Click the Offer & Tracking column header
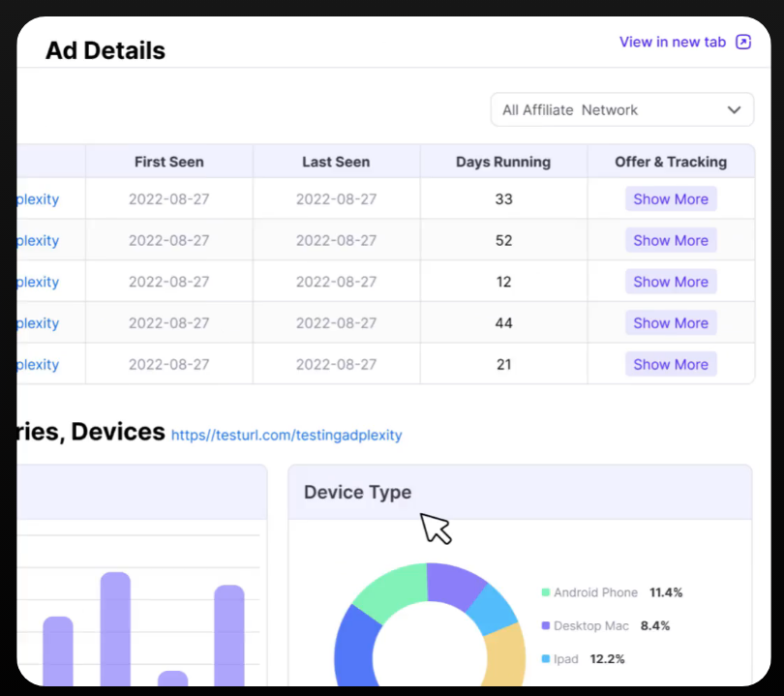 coord(671,162)
